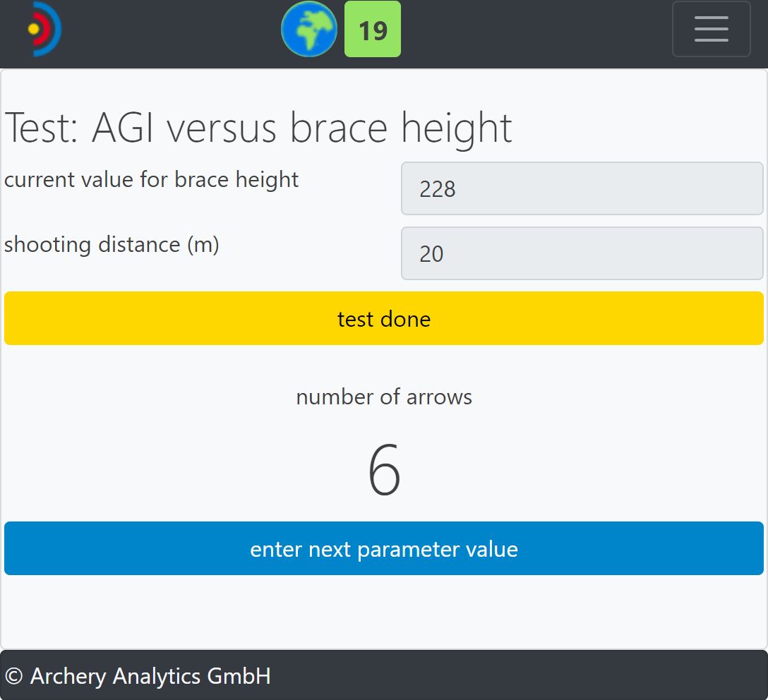Click enter next parameter value button
This screenshot has height=700, width=768.
384,548
